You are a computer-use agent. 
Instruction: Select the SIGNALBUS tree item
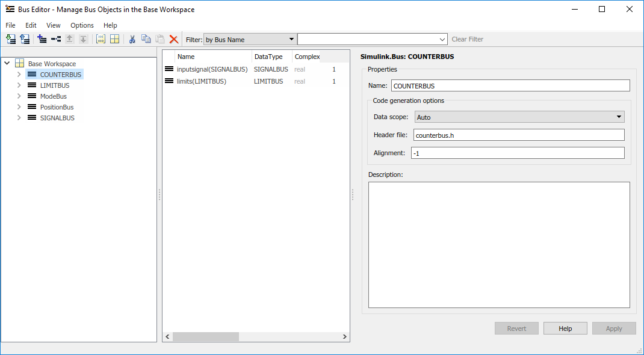pos(57,118)
